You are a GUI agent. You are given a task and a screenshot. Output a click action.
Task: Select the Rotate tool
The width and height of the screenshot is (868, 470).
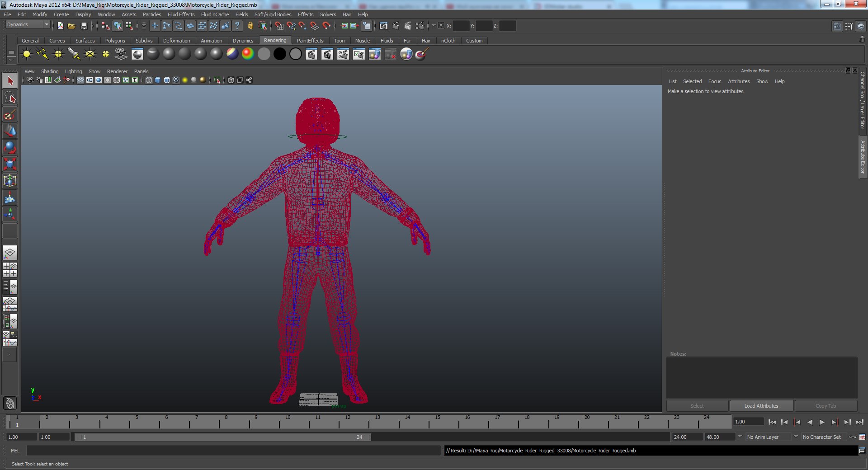coord(10,148)
